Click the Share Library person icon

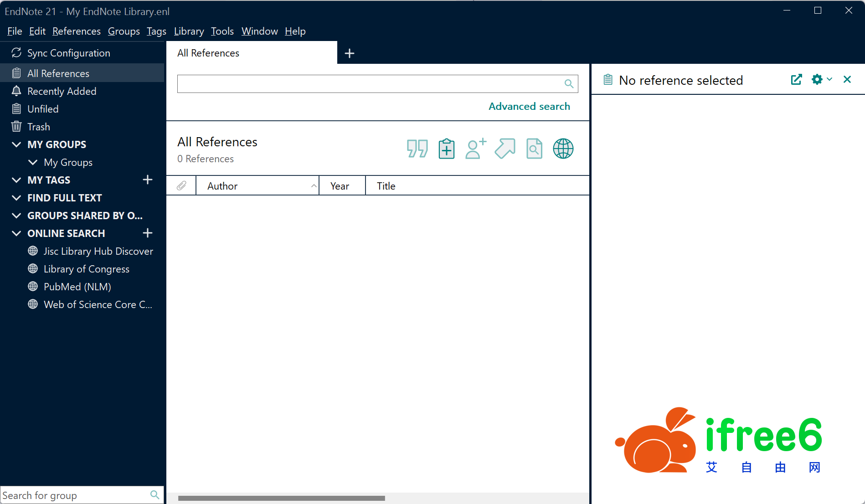pyautogui.click(x=475, y=149)
